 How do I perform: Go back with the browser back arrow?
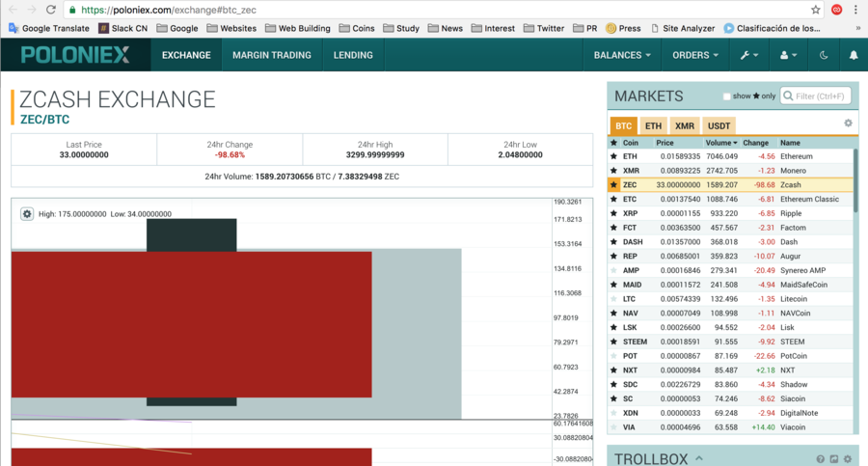click(14, 10)
